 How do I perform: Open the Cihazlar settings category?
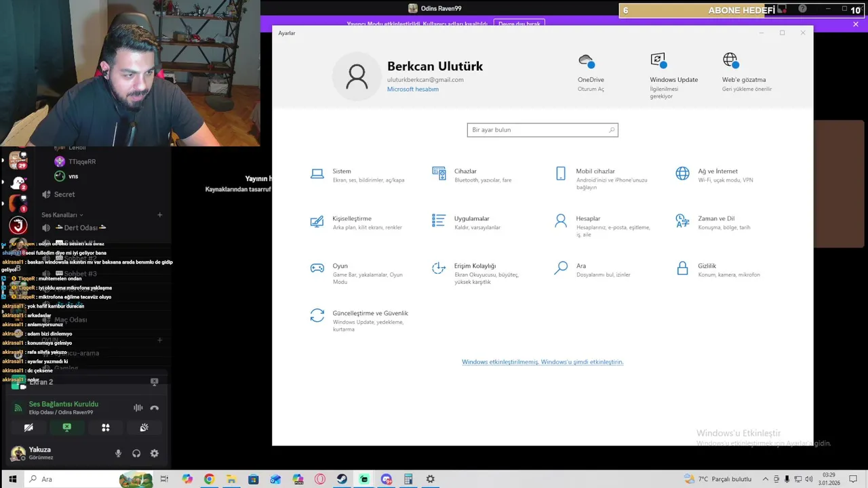click(473, 175)
